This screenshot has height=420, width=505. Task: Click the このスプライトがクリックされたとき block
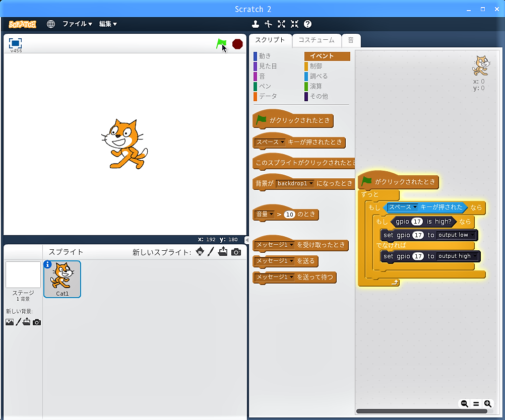coord(303,163)
